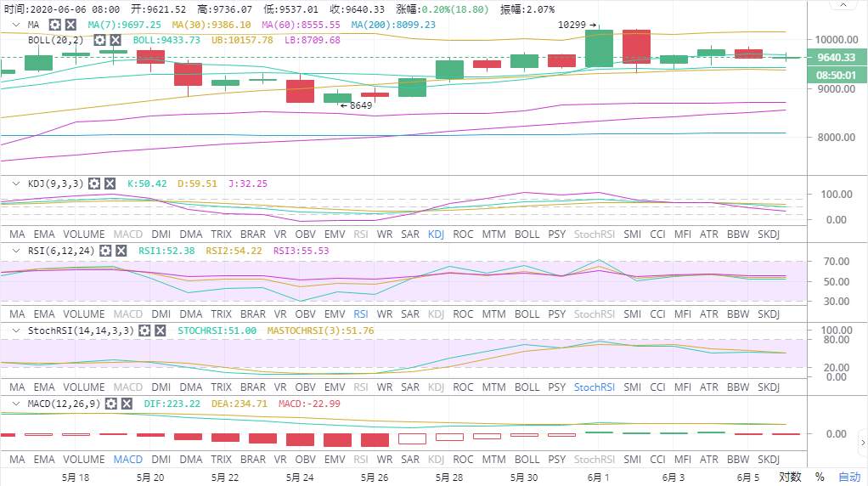Open settings gear for KDJ(9,3,3)

94,184
